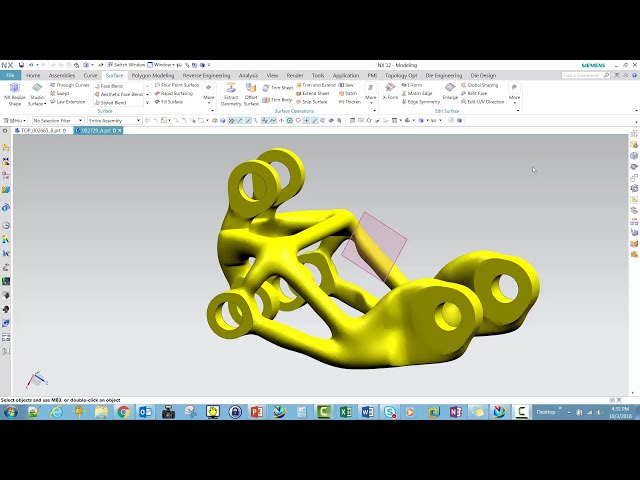Switch to the Topology Opt tab
The width and height of the screenshot is (640, 480).
point(401,76)
